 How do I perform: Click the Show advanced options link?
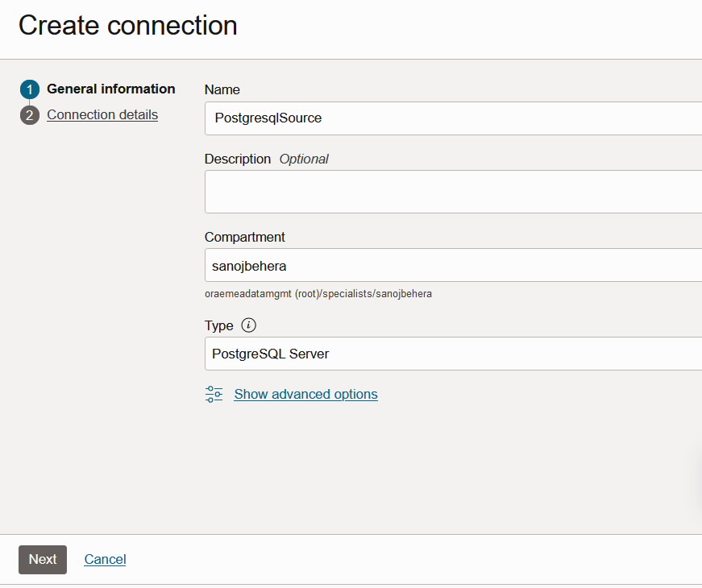point(305,394)
